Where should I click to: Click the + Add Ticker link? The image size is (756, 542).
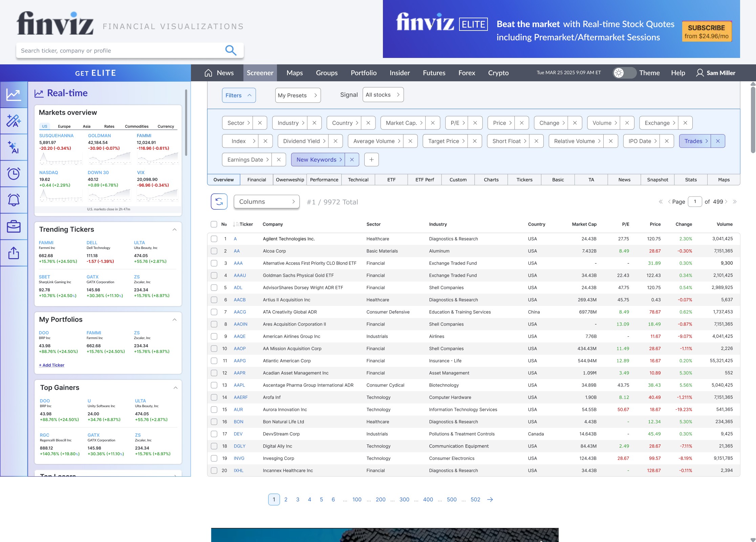coord(51,365)
